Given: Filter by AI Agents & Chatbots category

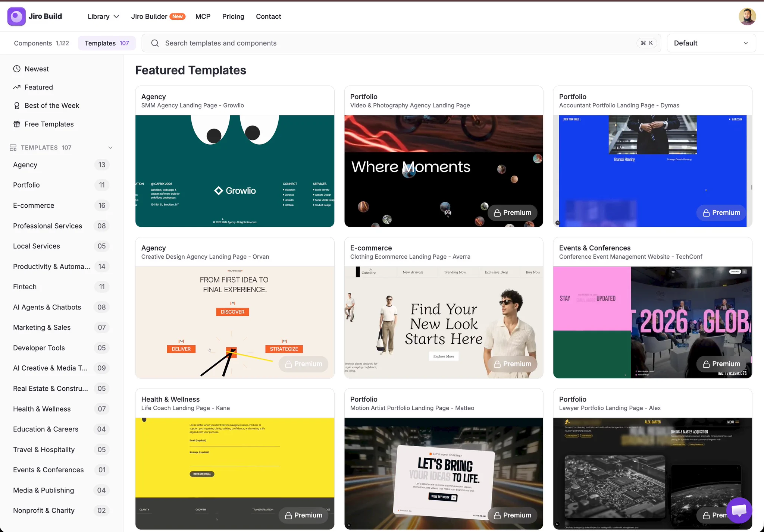Looking at the screenshot, I should pos(61,307).
